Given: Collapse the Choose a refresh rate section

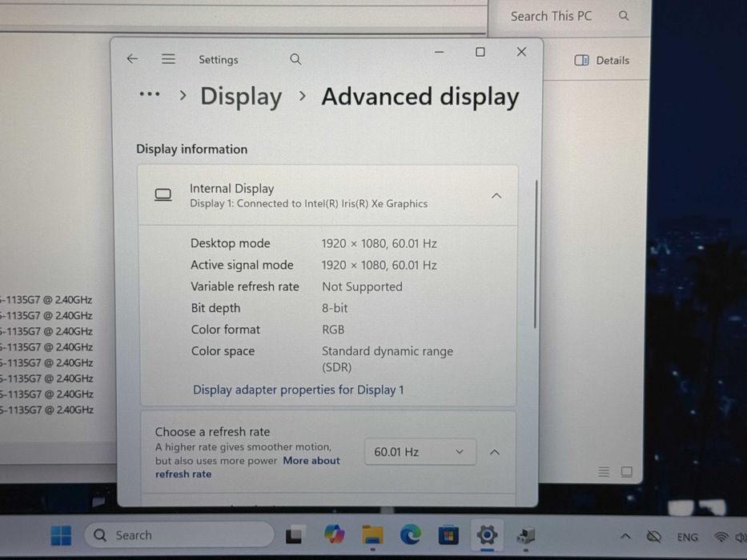Looking at the screenshot, I should pos(495,452).
